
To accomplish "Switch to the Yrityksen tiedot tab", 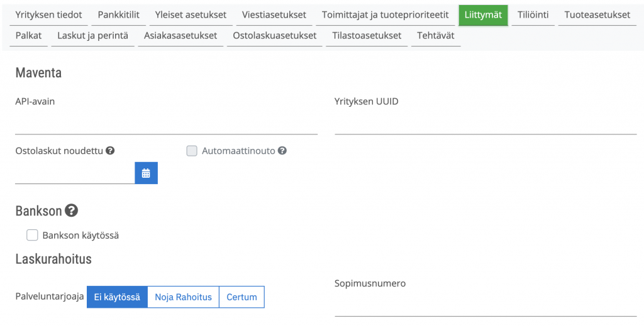I will pos(49,15).
